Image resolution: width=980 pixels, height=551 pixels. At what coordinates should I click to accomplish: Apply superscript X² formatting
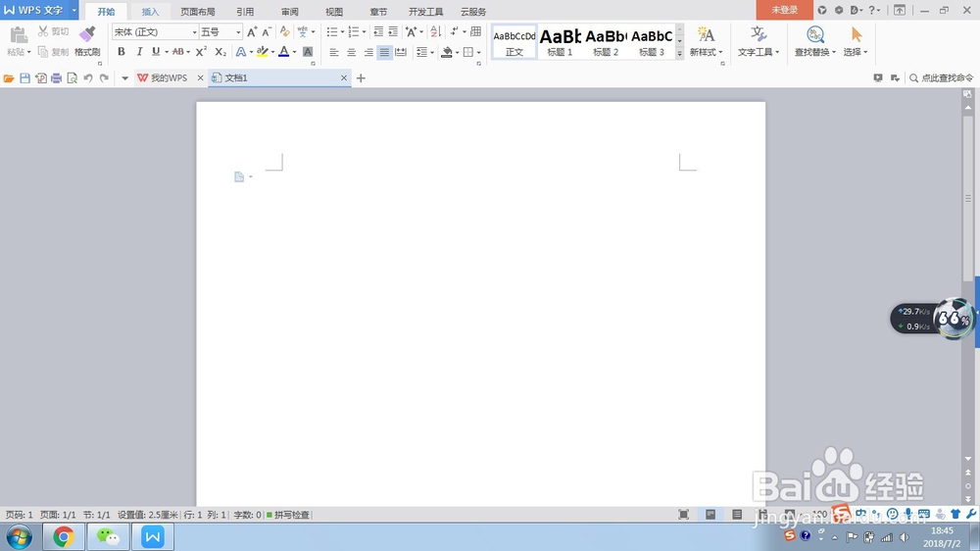click(201, 52)
